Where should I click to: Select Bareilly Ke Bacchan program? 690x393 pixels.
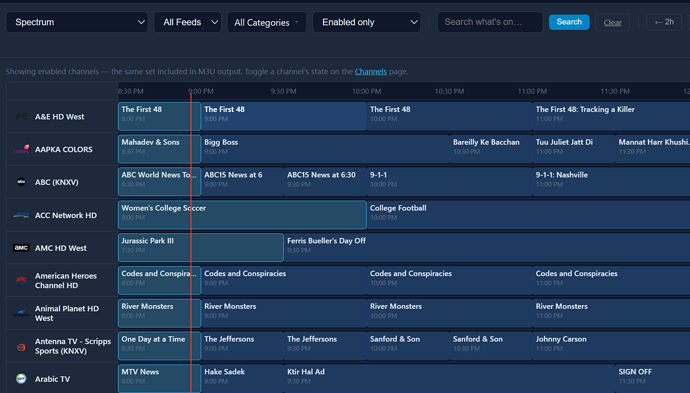point(491,149)
